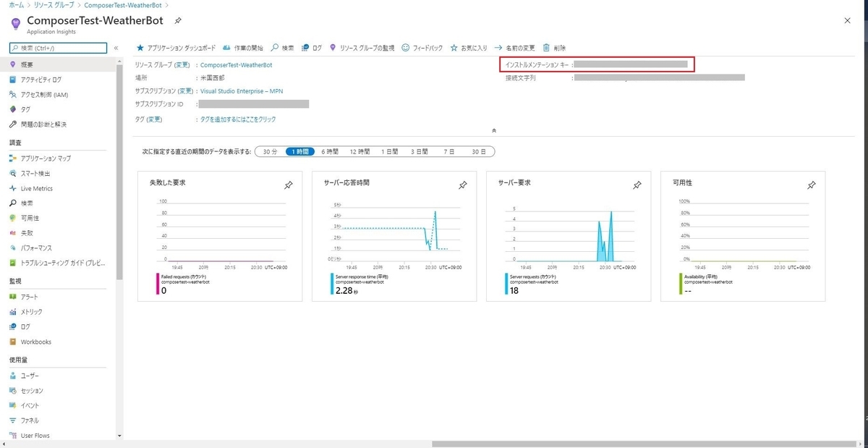Collapse the left sidebar menu
Image resolution: width=868 pixels, height=448 pixels.
116,48
